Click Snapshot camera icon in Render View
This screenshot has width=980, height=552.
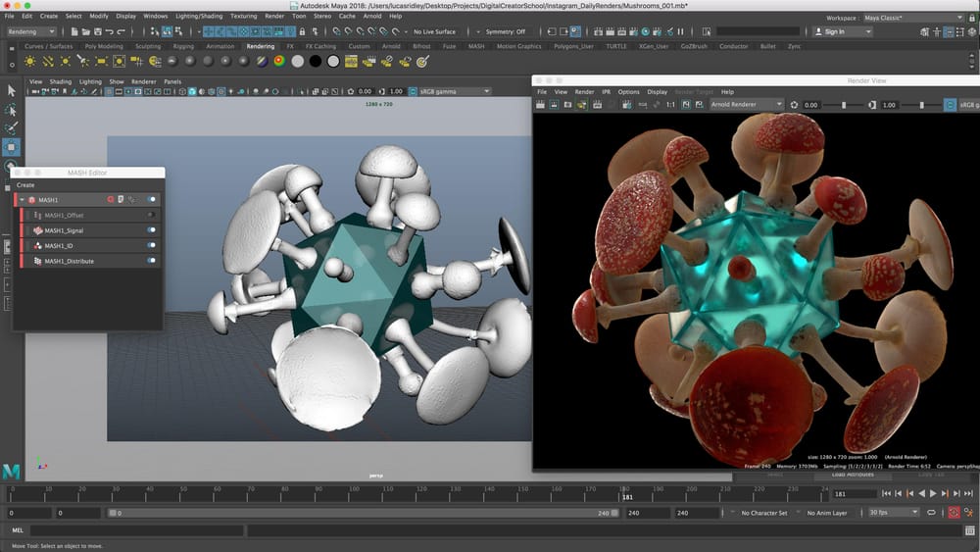point(567,104)
